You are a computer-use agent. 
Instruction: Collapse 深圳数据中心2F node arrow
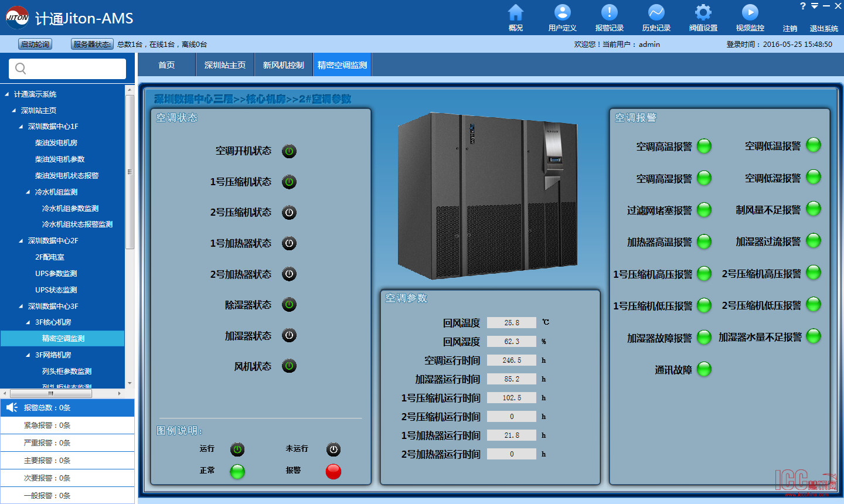[21, 241]
